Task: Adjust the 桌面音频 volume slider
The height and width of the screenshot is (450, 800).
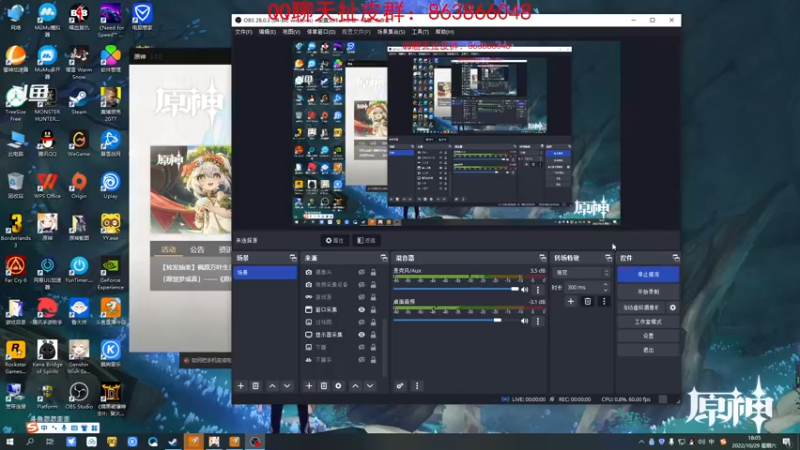Action: tap(456, 320)
